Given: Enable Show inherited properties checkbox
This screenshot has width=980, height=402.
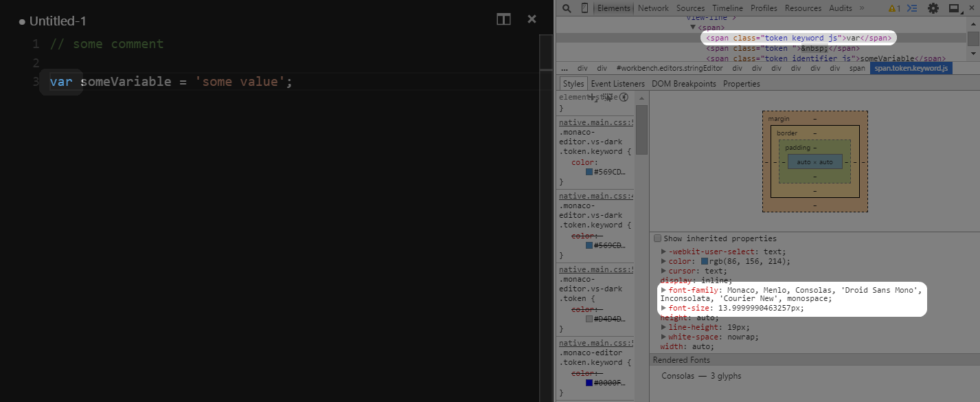Looking at the screenshot, I should 658,238.
